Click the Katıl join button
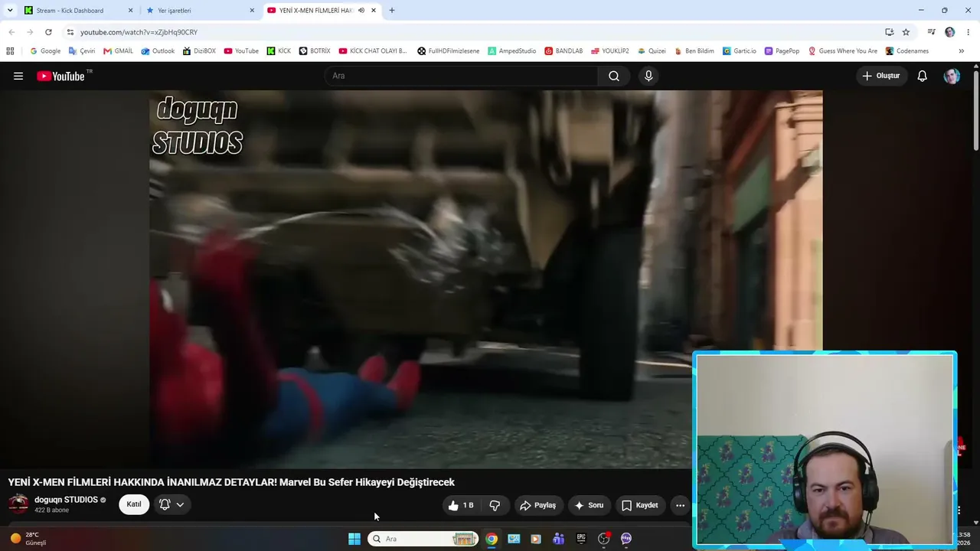Viewport: 980px width, 551px height. pos(134,504)
